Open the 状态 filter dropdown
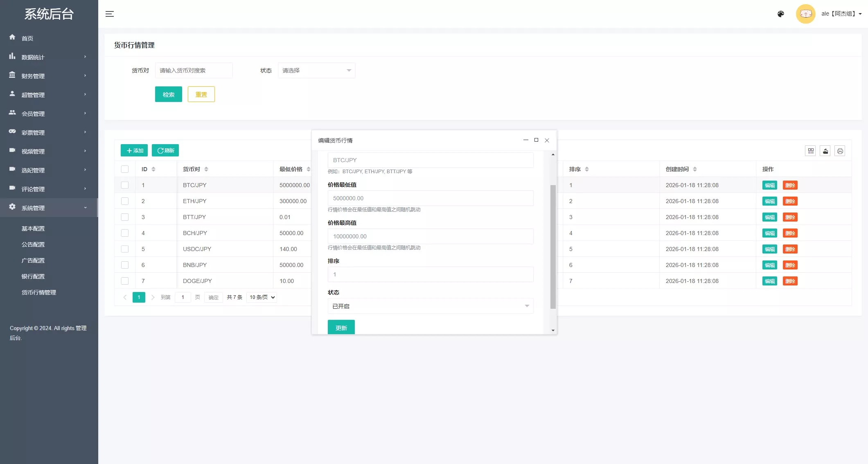868x464 pixels. point(316,70)
